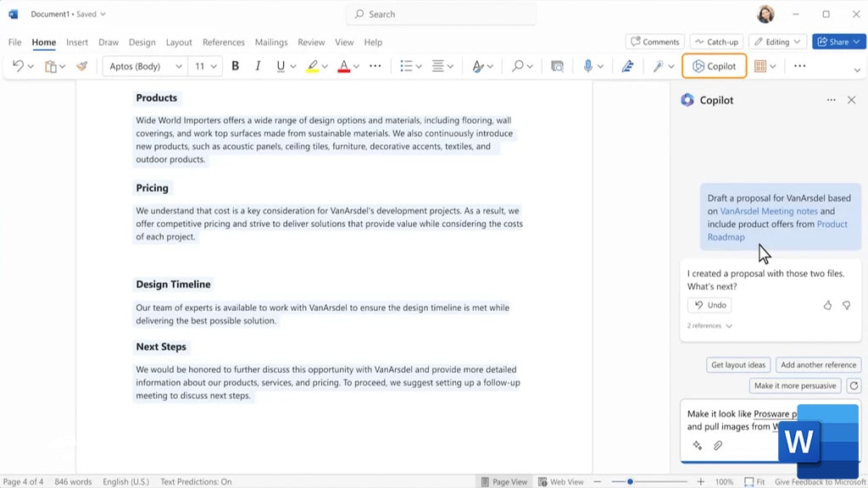Click the Copilot ribbon button
This screenshot has width=868, height=488.
tap(714, 66)
